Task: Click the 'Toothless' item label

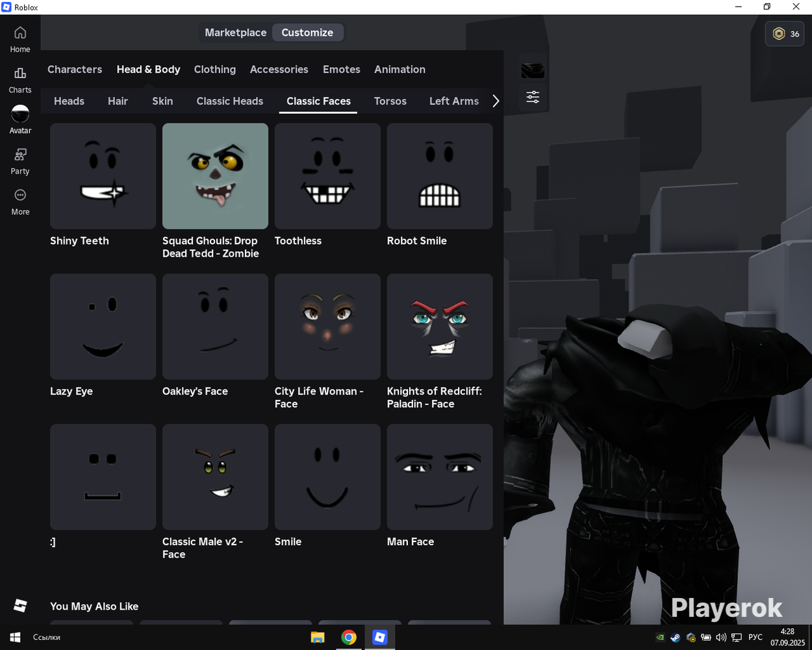Action: (x=298, y=240)
